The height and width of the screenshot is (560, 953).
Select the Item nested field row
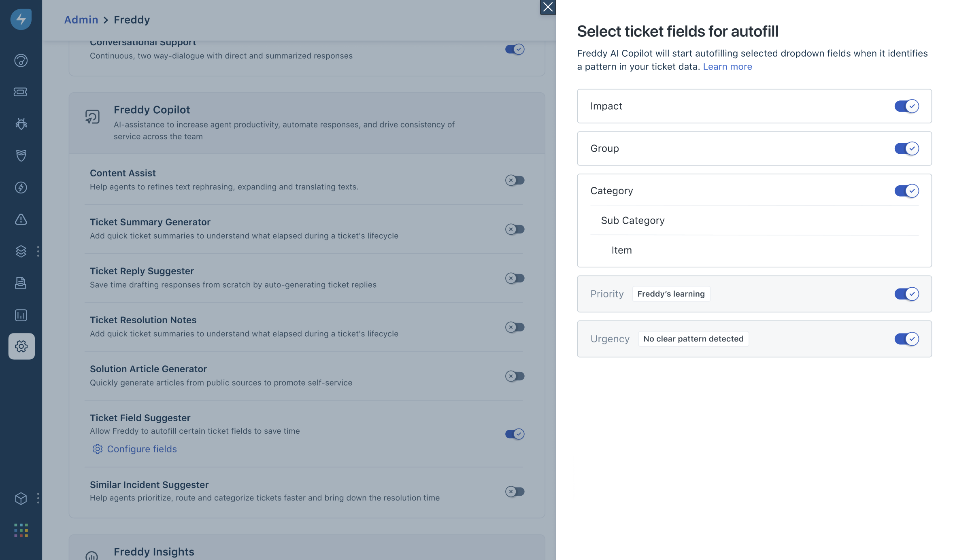click(621, 250)
